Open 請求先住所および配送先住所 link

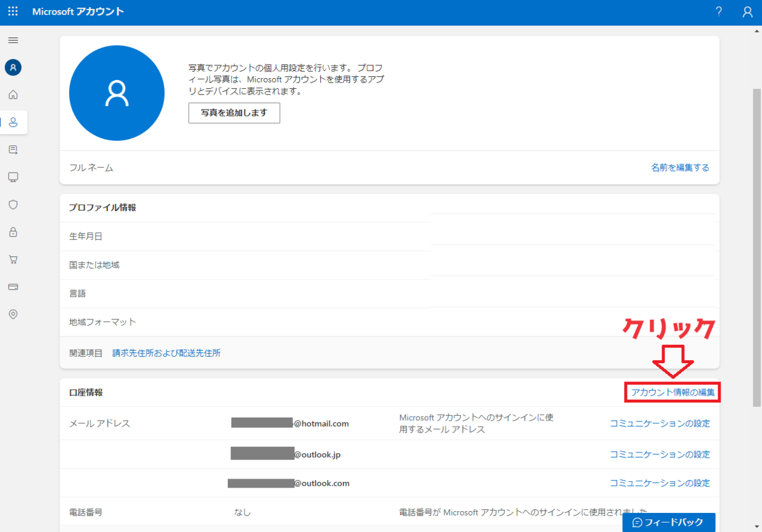pyautogui.click(x=166, y=353)
